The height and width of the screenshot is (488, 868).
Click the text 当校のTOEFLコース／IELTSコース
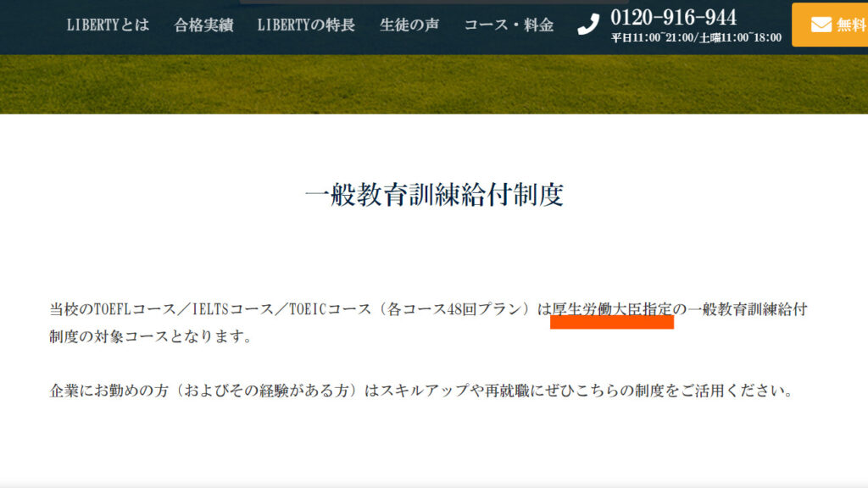161,308
